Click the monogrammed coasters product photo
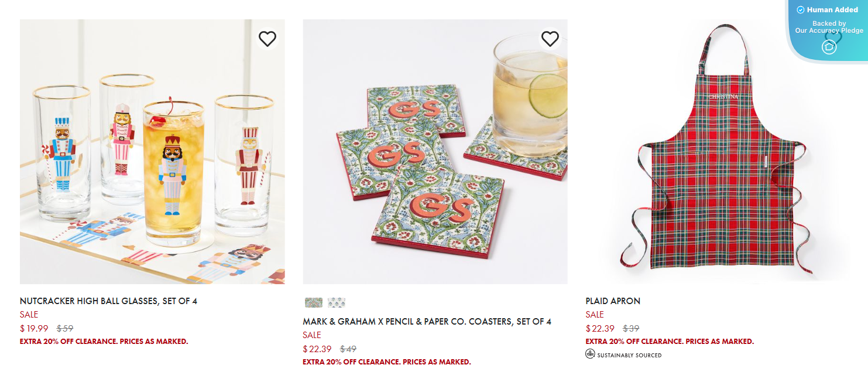 (435, 152)
